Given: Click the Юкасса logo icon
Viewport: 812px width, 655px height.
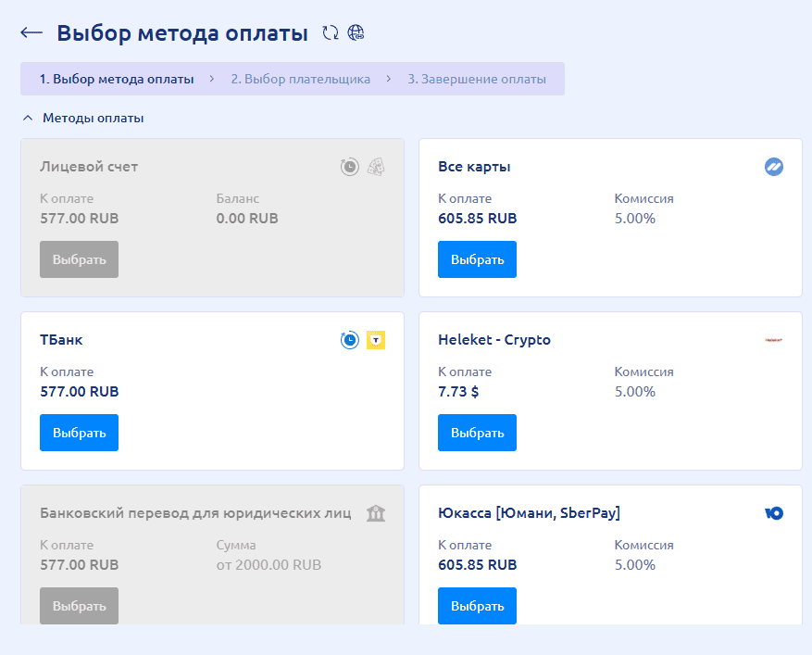Looking at the screenshot, I should click(x=774, y=513).
